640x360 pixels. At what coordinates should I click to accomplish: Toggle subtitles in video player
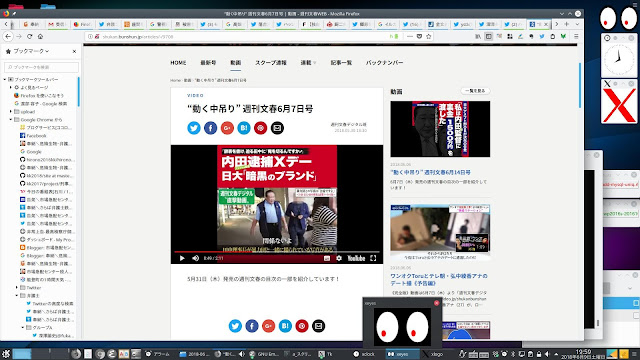click(327, 258)
